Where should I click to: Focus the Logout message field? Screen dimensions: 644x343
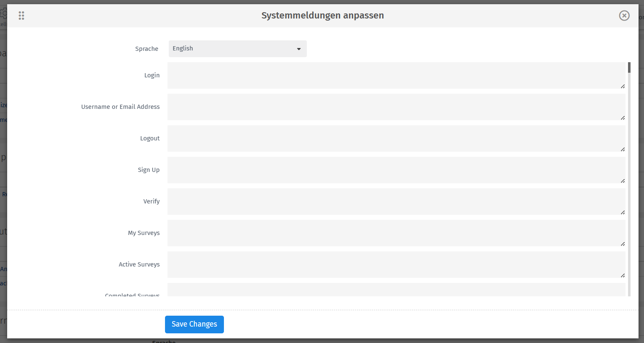[396, 138]
